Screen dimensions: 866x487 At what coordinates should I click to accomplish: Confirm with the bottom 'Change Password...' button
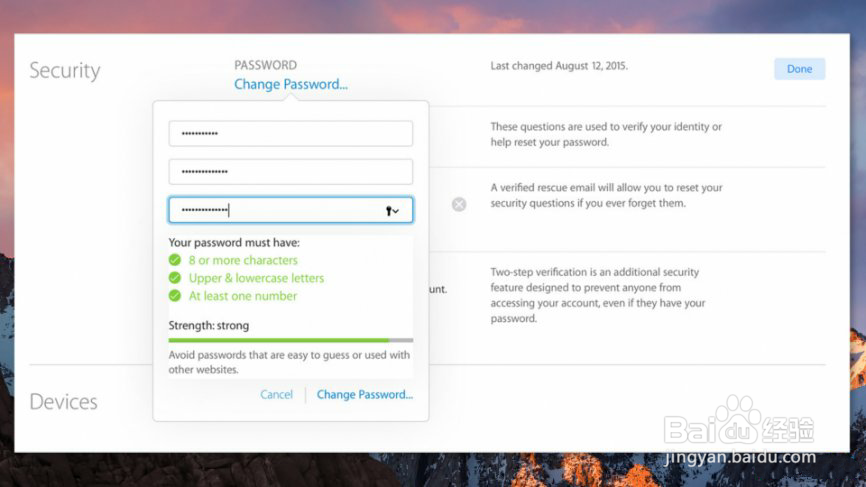click(364, 395)
